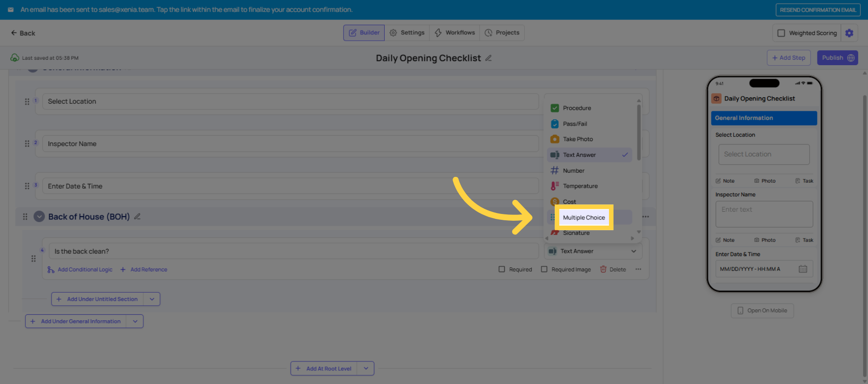Image resolution: width=868 pixels, height=384 pixels.
Task: Click the edit pencil next to Back of House (BOH)
Action: 137,217
